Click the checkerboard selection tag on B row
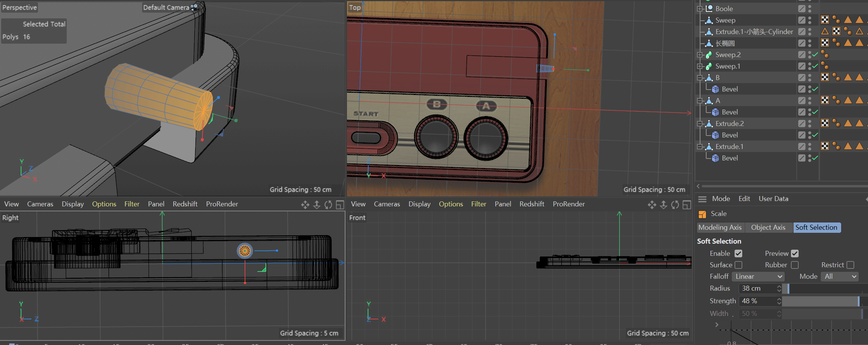This screenshot has width=868, height=345. point(825,77)
